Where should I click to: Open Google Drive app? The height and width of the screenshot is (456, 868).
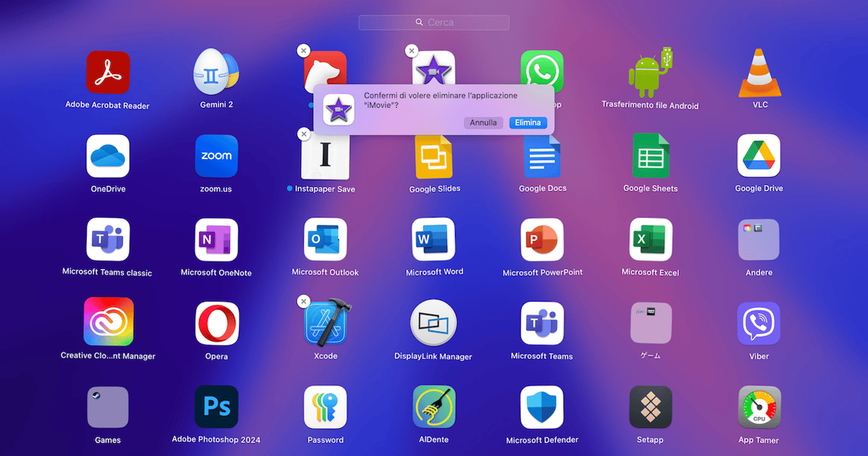tap(759, 156)
